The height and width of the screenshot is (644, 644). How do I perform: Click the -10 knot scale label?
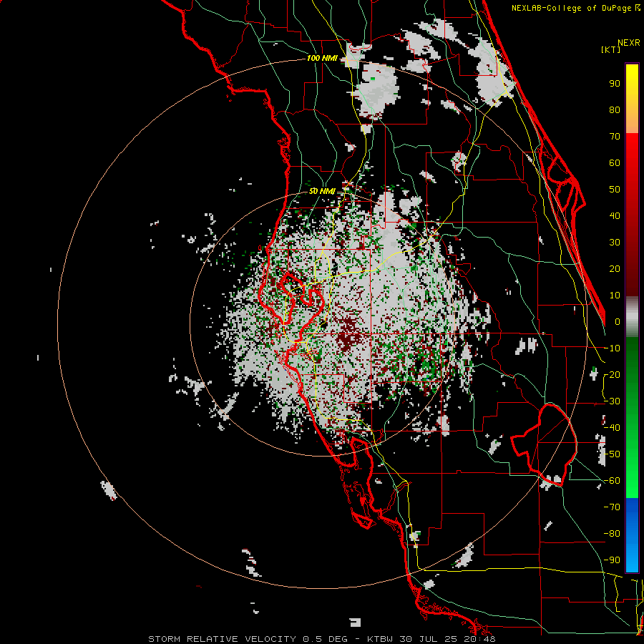[x=612, y=348]
